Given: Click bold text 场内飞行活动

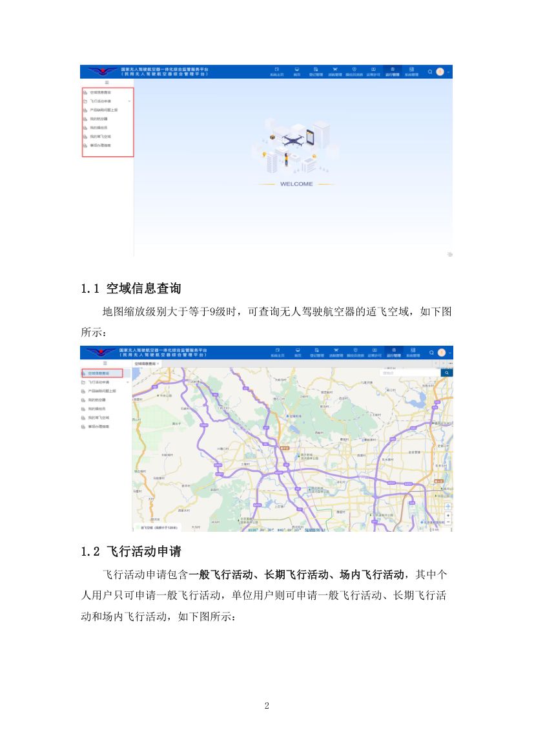Looking at the screenshot, I should coord(372,574).
